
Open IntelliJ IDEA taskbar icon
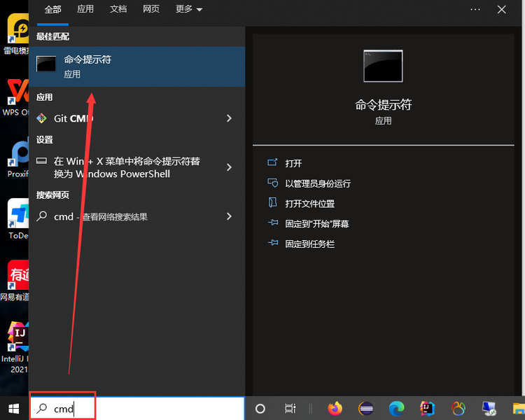tap(428, 408)
